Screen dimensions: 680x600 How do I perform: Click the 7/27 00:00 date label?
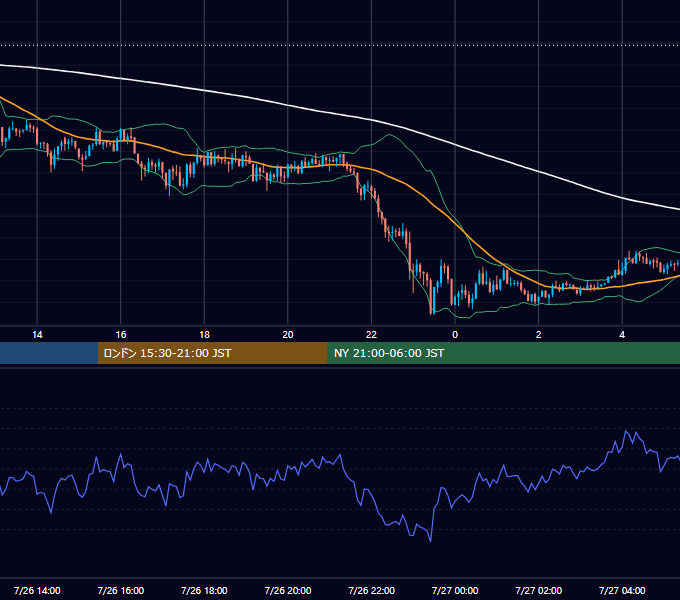coord(455,590)
